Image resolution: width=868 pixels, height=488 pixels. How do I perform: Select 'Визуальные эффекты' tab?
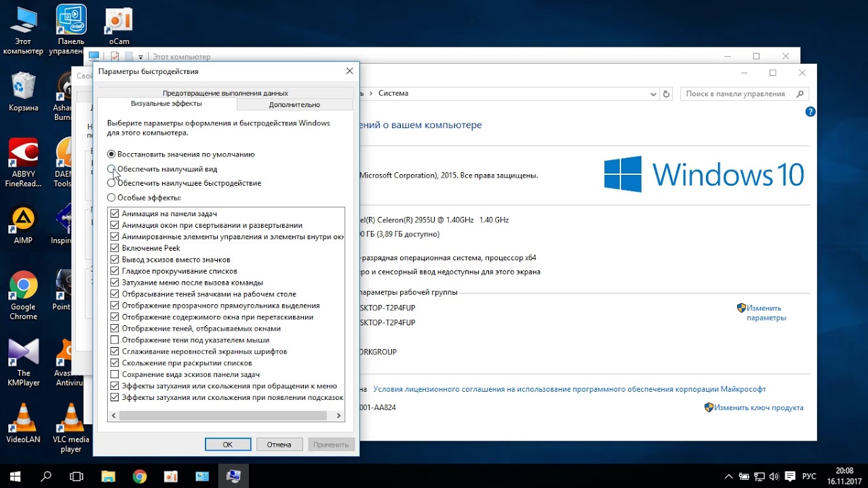(x=166, y=104)
